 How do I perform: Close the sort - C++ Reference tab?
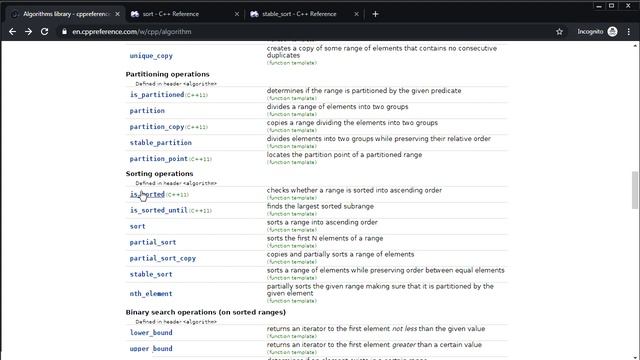(237, 14)
